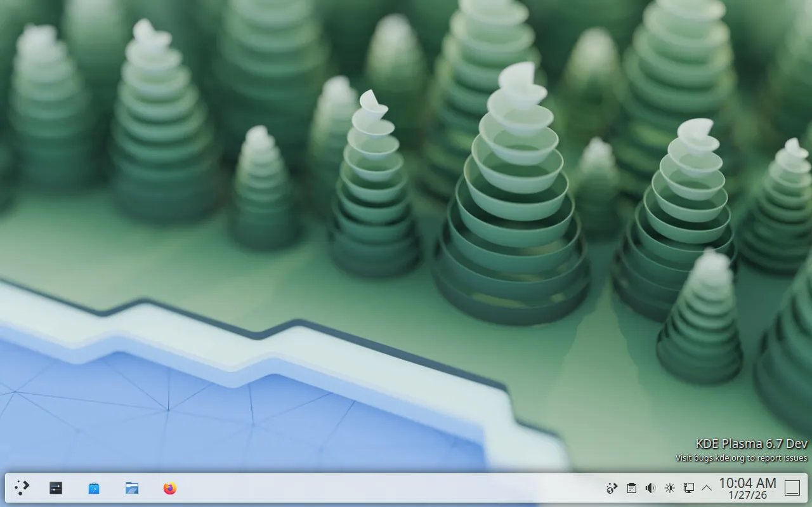The image size is (812, 507).
Task: Open the audio volume applet
Action: coord(650,488)
